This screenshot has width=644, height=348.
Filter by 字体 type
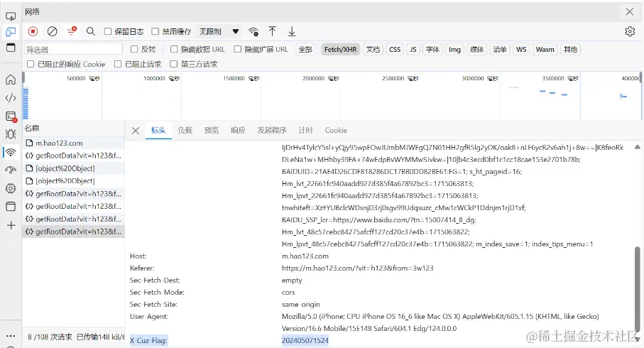(x=432, y=49)
